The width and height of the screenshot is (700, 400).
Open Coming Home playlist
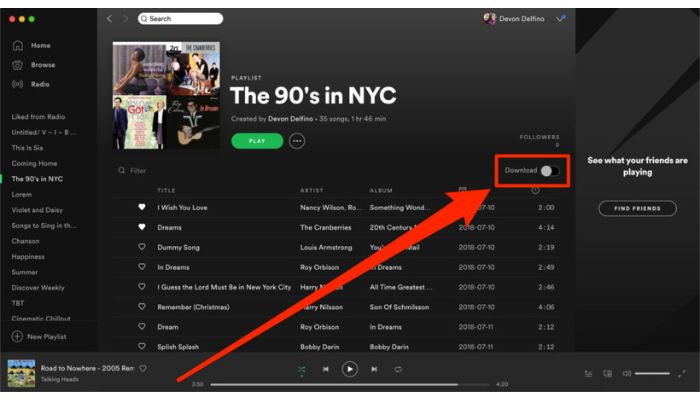click(x=34, y=163)
